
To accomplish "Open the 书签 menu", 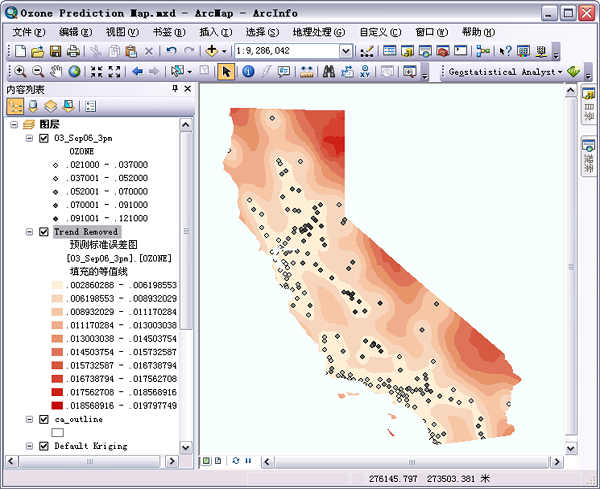I will click(x=166, y=32).
